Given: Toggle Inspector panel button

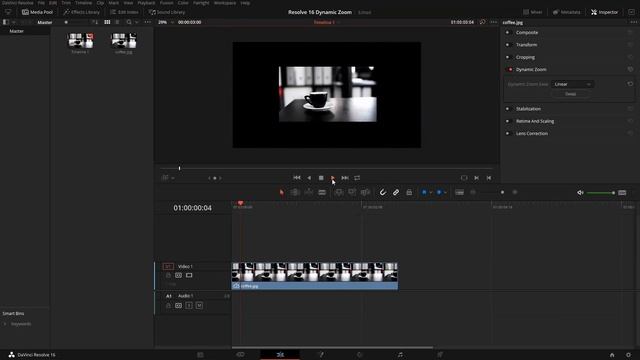Looking at the screenshot, I should click(x=604, y=12).
